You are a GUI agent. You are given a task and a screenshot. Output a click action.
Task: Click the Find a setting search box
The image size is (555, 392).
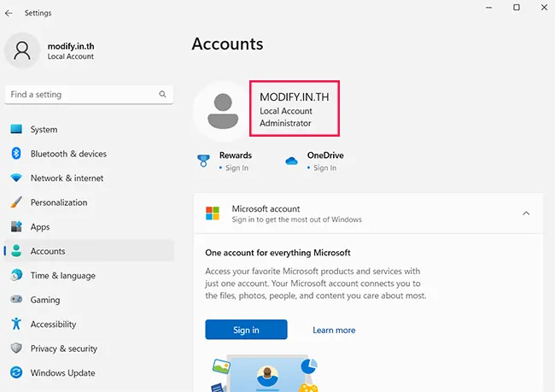point(81,95)
